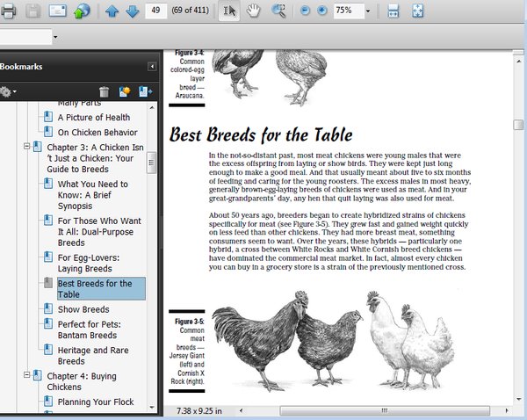Open bookmark Planning Your Flock

point(96,402)
